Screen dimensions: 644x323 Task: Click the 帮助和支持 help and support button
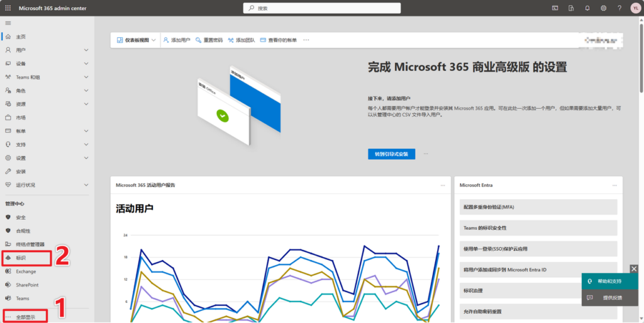click(x=609, y=281)
